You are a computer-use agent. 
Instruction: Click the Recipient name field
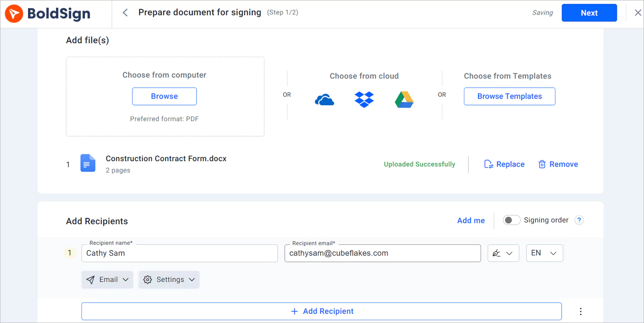tap(180, 253)
